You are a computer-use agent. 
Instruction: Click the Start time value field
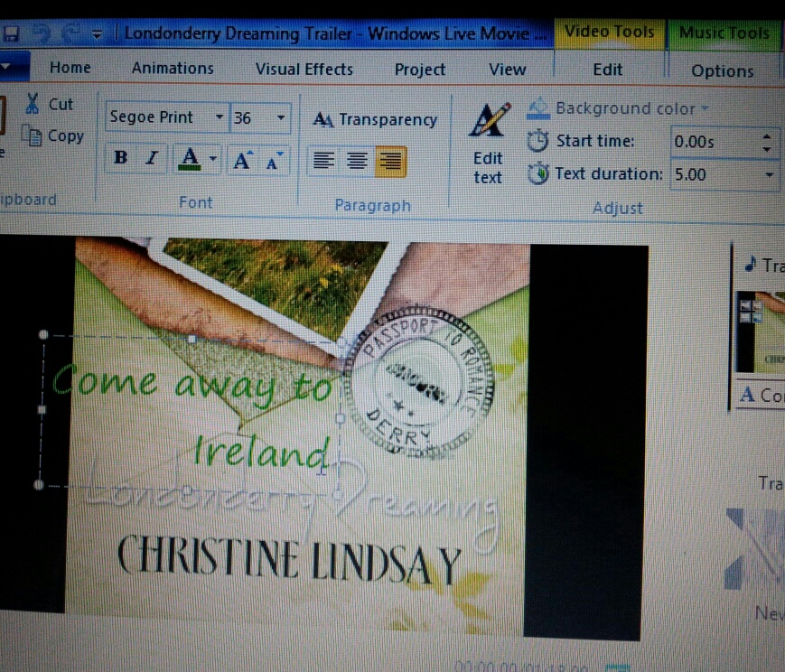click(715, 142)
